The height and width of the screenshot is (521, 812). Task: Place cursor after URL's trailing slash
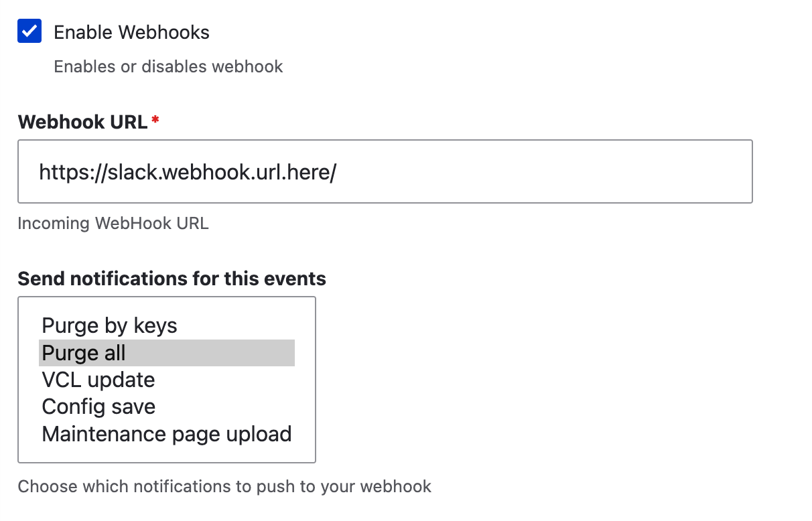[x=338, y=172]
